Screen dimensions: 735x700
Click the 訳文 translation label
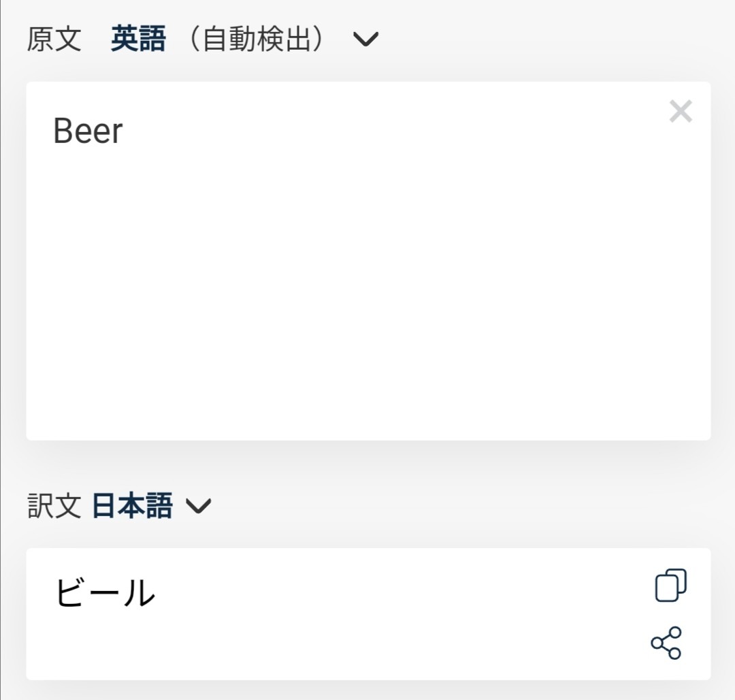54,506
